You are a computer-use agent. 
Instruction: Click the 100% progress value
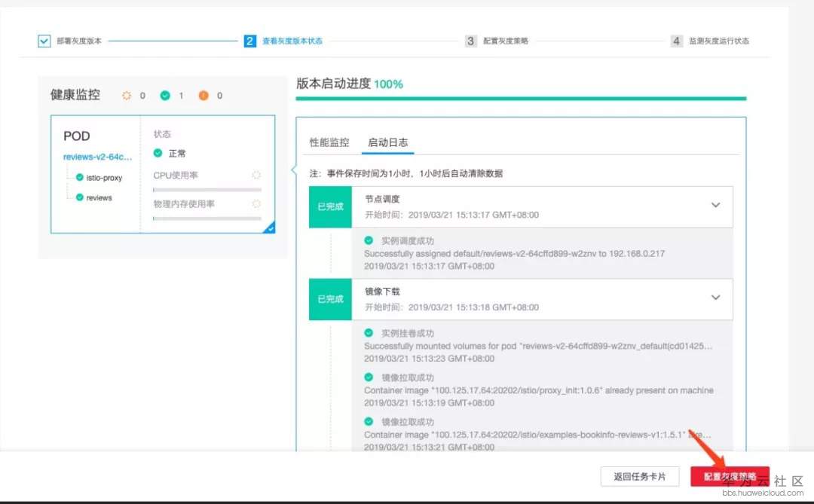(388, 84)
